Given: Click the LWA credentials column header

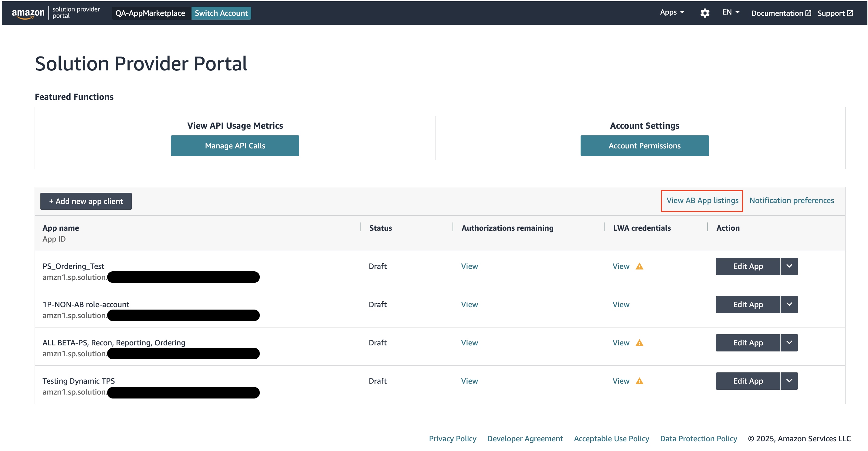Looking at the screenshot, I should coord(642,228).
